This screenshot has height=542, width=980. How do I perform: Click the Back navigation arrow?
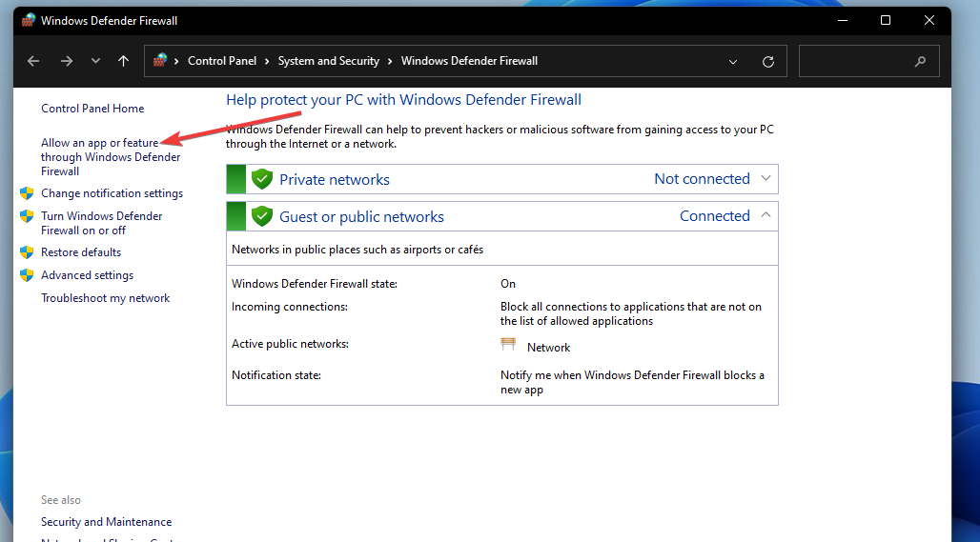tap(33, 61)
